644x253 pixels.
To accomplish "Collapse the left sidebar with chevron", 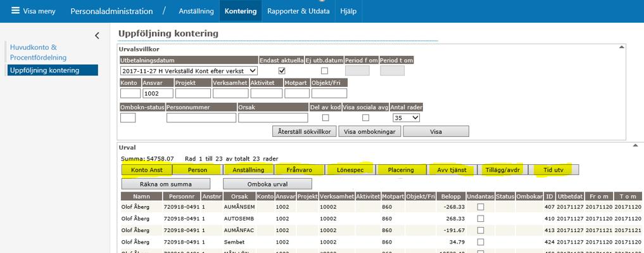I will (x=97, y=36).
